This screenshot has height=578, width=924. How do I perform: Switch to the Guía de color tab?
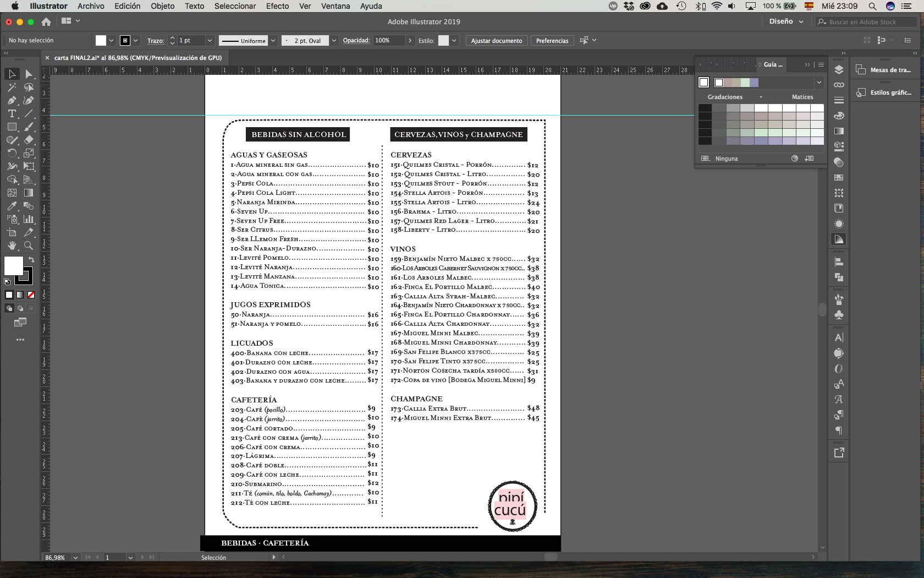[x=772, y=64]
